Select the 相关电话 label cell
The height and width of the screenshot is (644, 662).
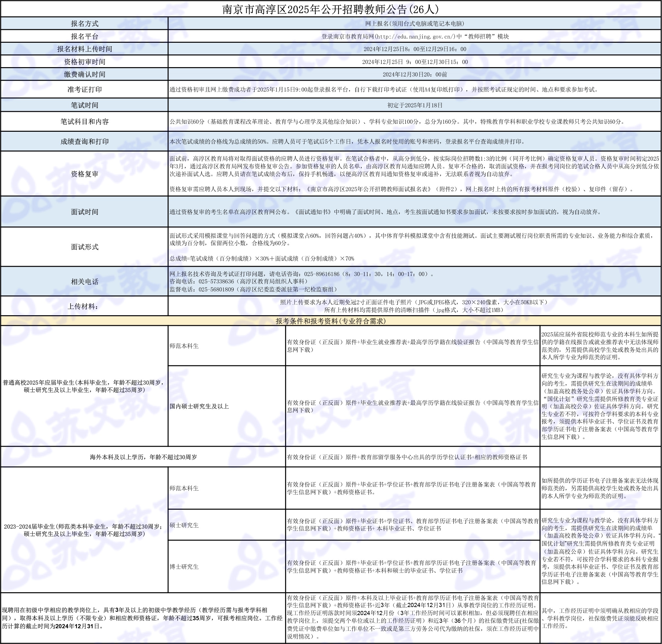84,282
